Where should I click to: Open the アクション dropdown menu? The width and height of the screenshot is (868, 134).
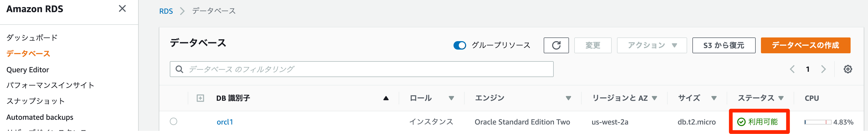coord(652,45)
